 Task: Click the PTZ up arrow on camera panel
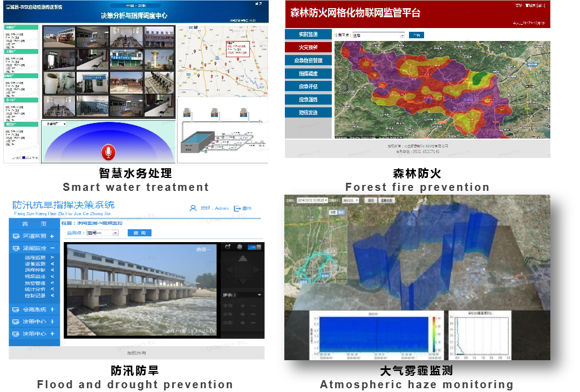(242, 258)
